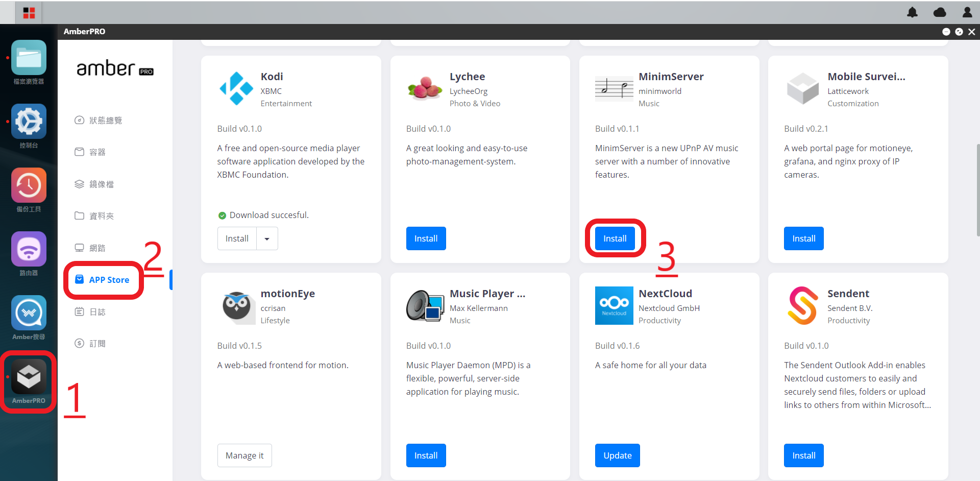Screen dimensions: 980x481
Task: Click the Build v0.1.6 NextCloud version text
Action: 618,346
